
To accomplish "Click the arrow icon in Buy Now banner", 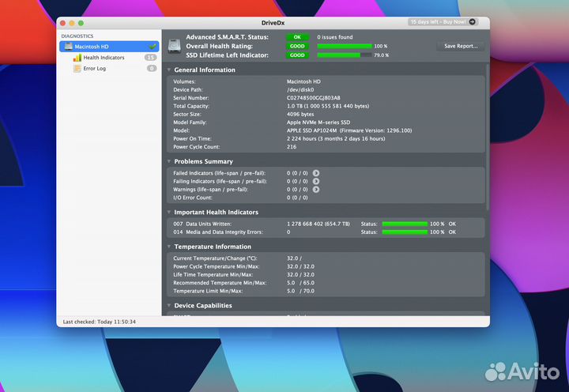I will point(472,22).
